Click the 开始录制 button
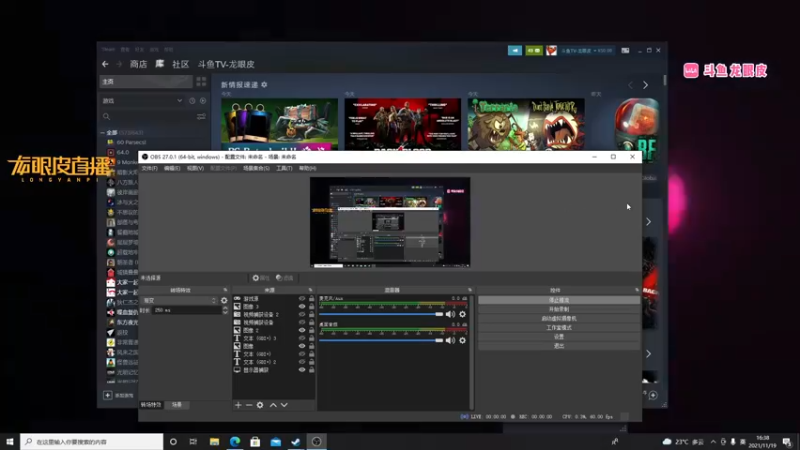The width and height of the screenshot is (800, 450). pos(559,309)
